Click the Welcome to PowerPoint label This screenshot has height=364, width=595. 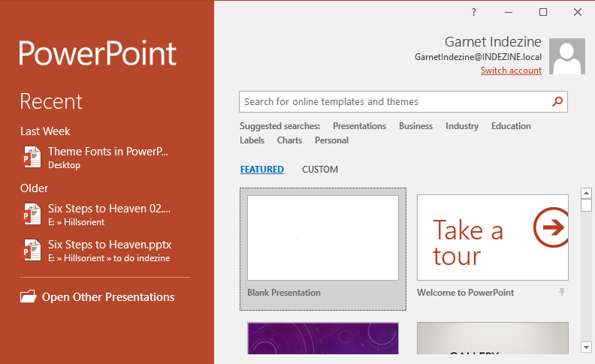coord(465,293)
